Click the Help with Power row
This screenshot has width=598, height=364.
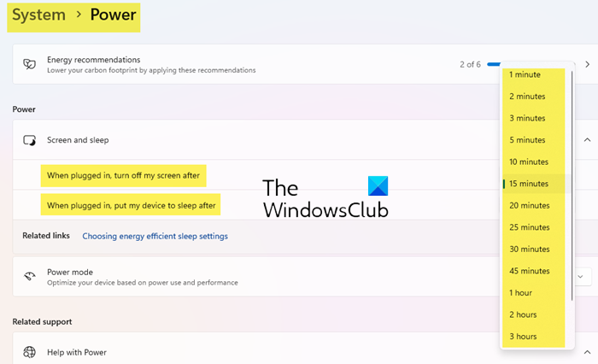(305, 349)
